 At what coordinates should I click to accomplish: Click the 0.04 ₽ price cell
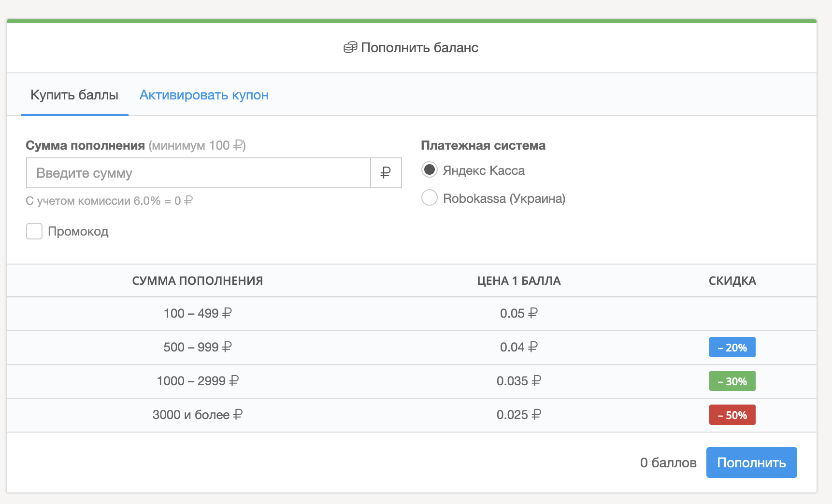tap(519, 347)
